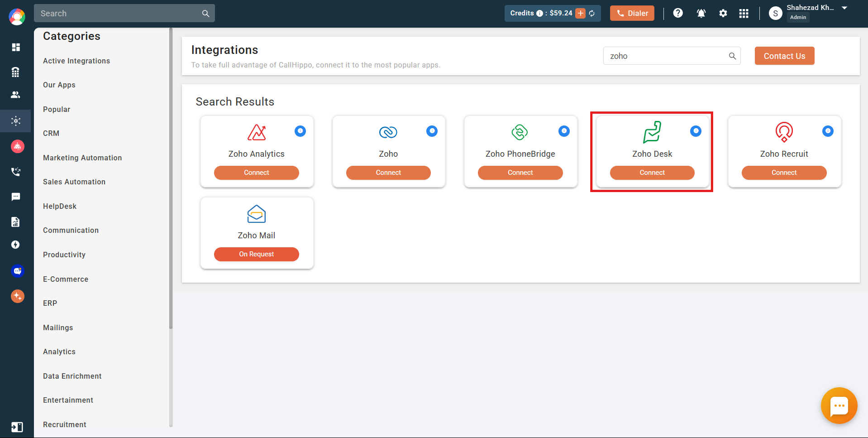
Task: Select Communication category
Action: 71,231
